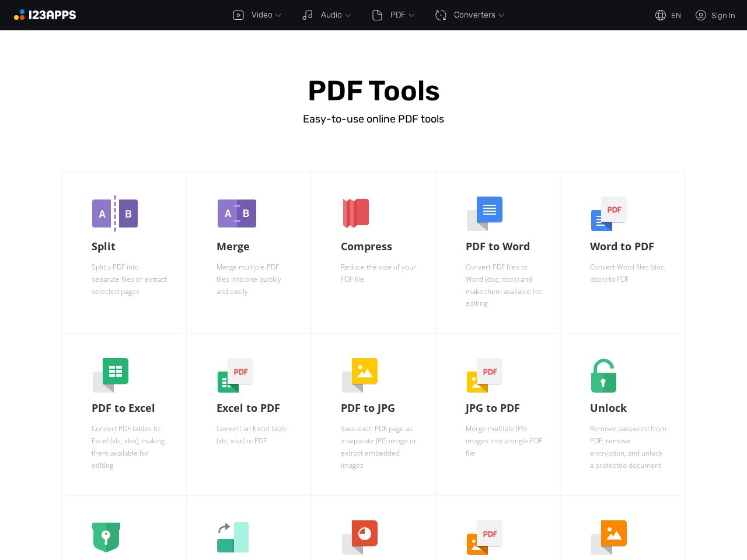Open the Unlock padlock icon
Image resolution: width=747 pixels, height=560 pixels.
[x=603, y=375]
